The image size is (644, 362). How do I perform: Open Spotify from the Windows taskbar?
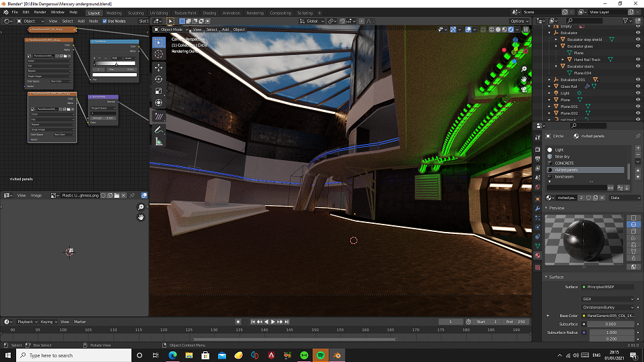click(321, 355)
